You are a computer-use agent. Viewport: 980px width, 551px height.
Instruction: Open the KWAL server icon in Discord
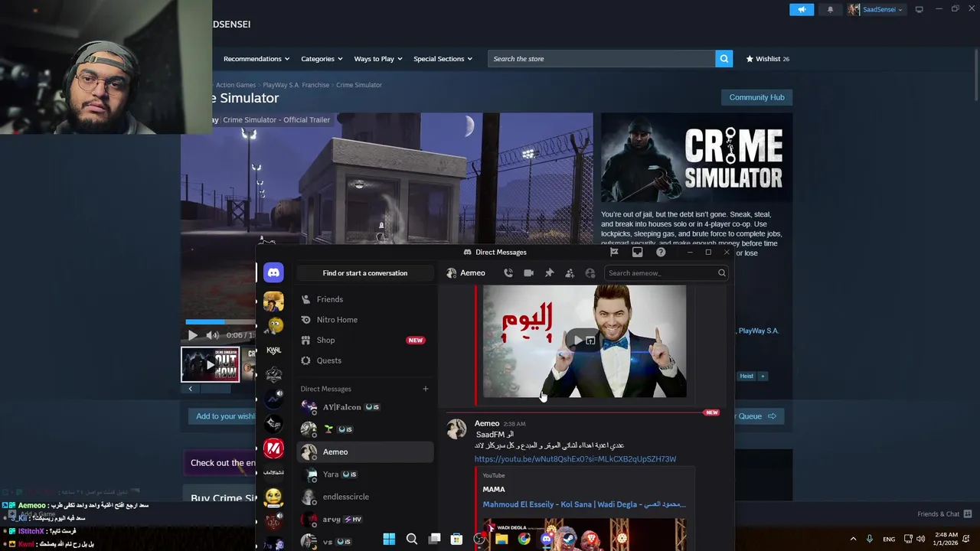273,350
